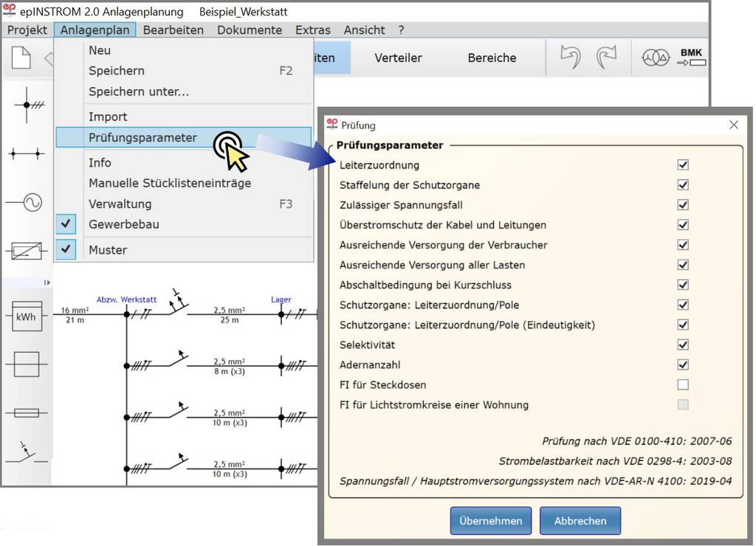Click the transformer symbol toolbar icon
This screenshot has height=546, width=756.
656,58
